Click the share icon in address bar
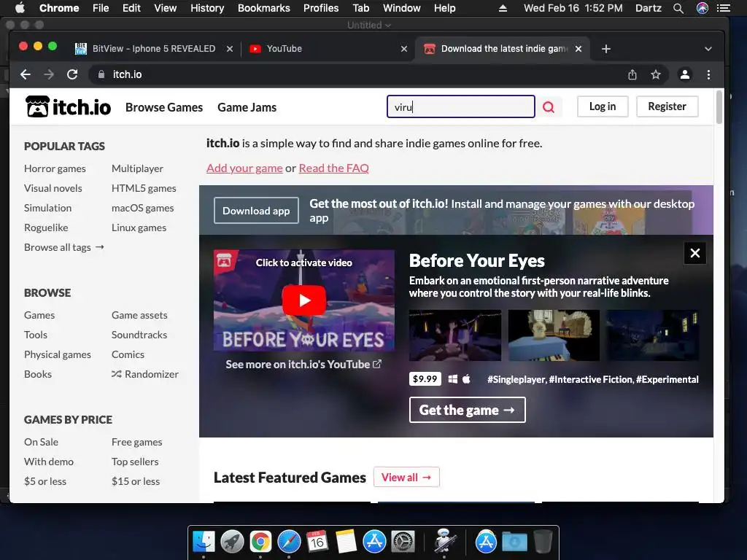This screenshot has height=560, width=747. pos(632,74)
